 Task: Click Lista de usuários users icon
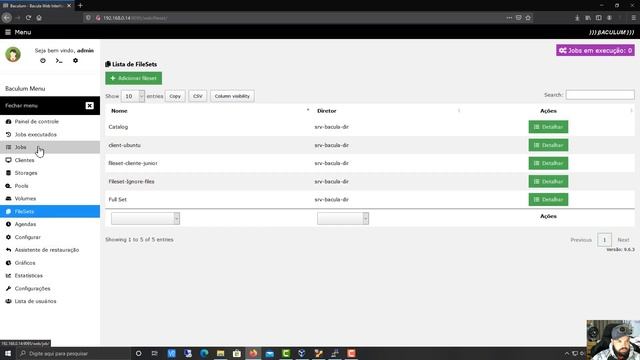tap(8, 301)
